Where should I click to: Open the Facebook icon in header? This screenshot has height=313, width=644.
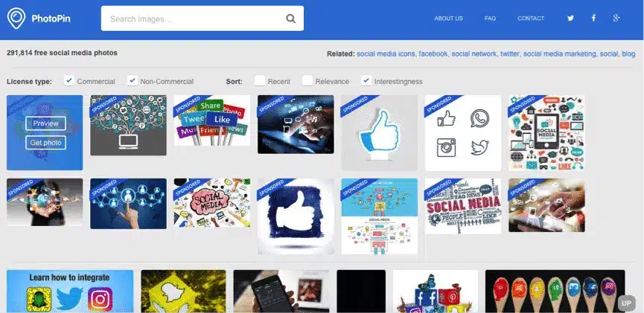pos(593,18)
